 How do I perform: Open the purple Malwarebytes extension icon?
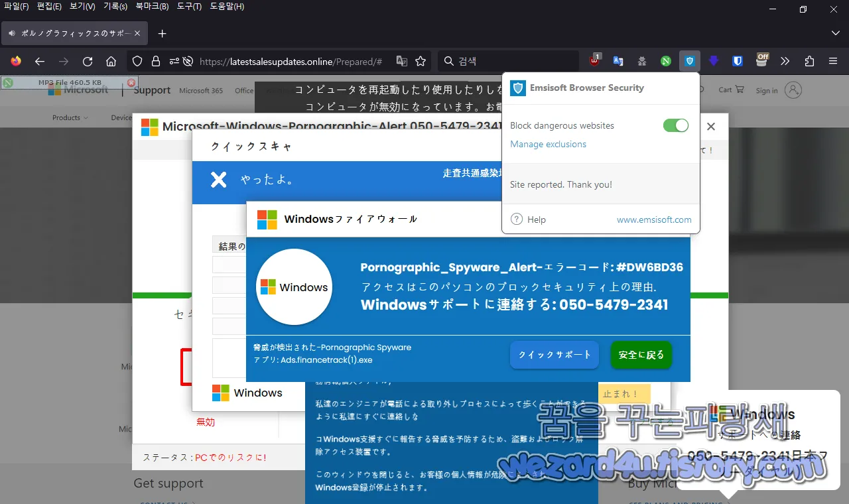click(x=714, y=61)
